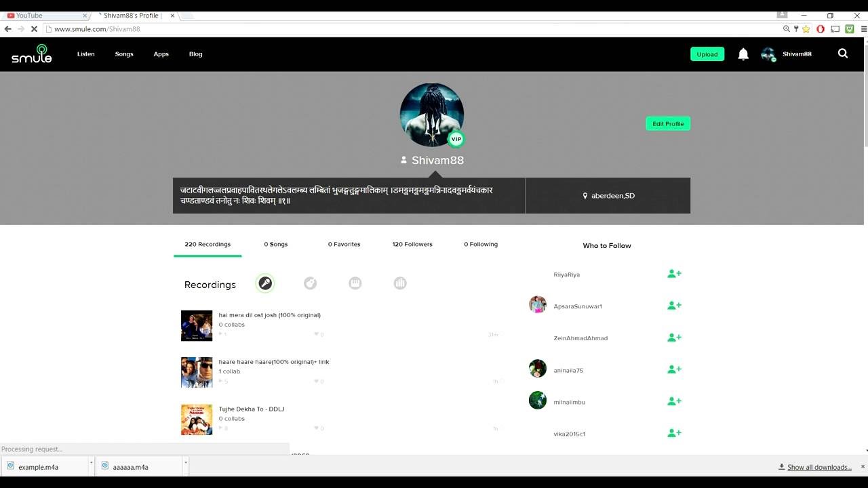Open the Smule site search magnifier
868x488 pixels.
click(843, 54)
